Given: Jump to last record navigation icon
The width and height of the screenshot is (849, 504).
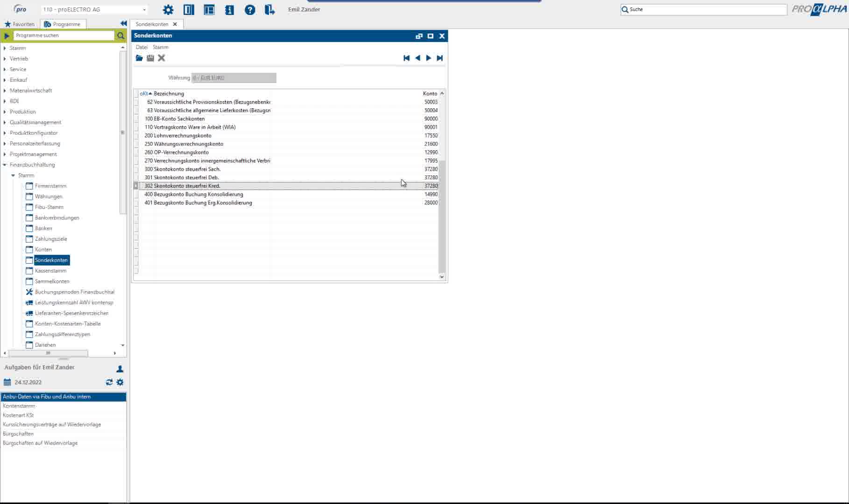Looking at the screenshot, I should pos(439,58).
